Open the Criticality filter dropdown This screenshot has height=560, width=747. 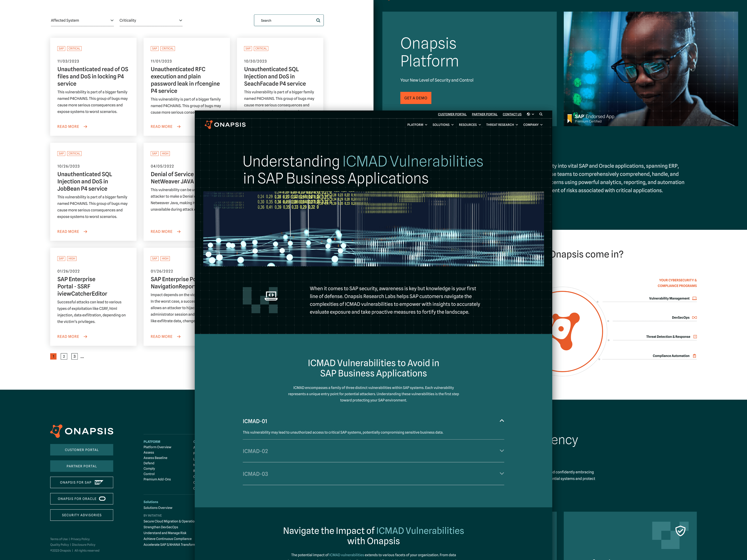[x=151, y=20]
